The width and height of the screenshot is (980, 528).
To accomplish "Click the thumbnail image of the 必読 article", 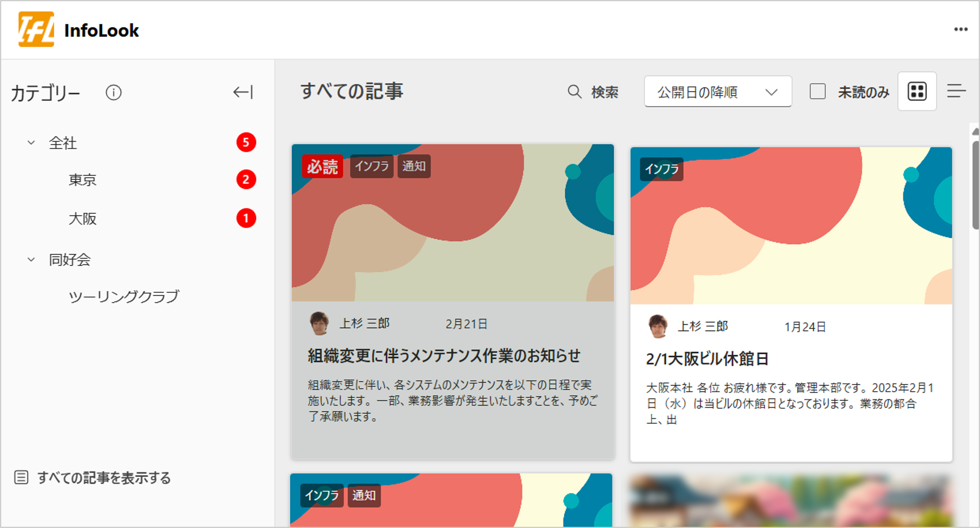I will click(x=453, y=223).
